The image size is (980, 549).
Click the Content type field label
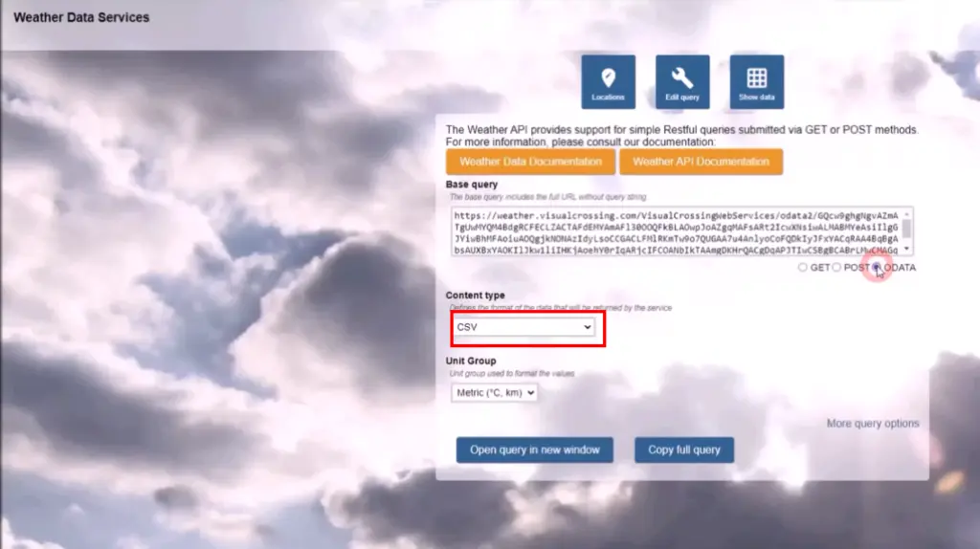tap(475, 296)
